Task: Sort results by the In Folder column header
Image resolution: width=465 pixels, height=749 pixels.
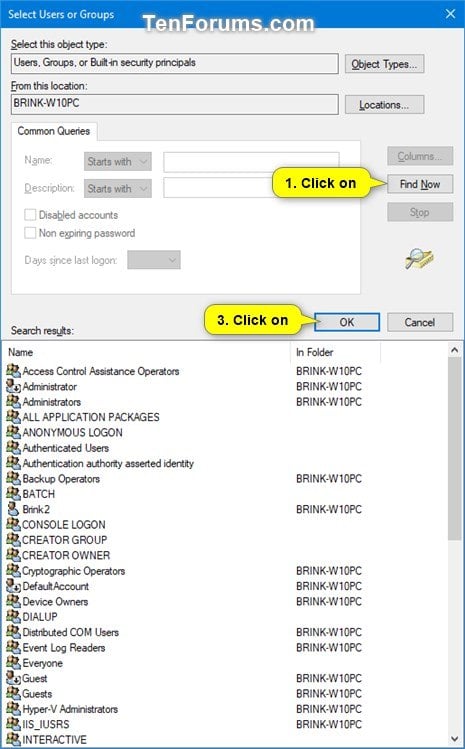Action: 335,353
